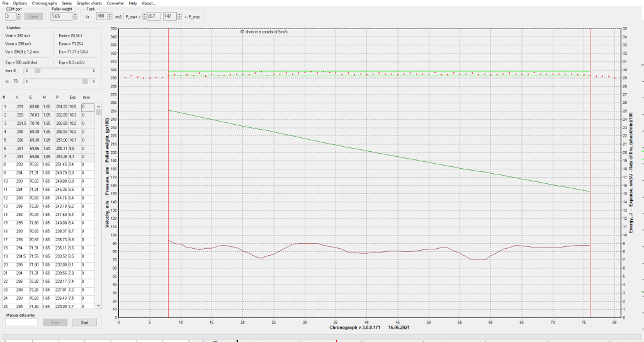Click the N column header
The image size is (644, 342).
(x=4, y=98)
